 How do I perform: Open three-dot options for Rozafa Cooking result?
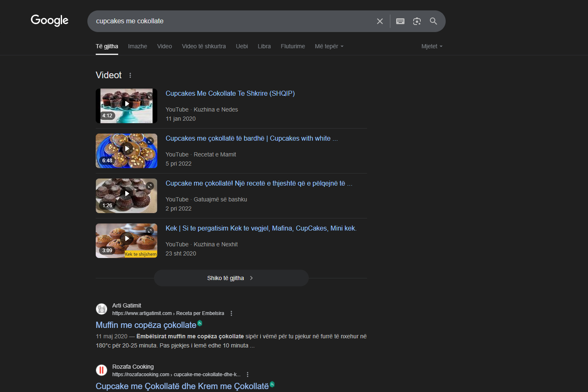click(248, 375)
